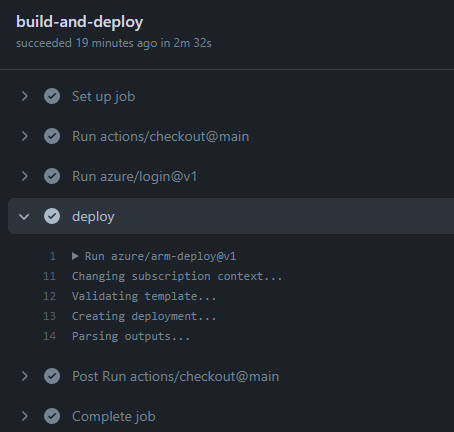Image resolution: width=454 pixels, height=432 pixels.
Task: Click the checkout@main step success checkmark icon
Action: [x=52, y=136]
